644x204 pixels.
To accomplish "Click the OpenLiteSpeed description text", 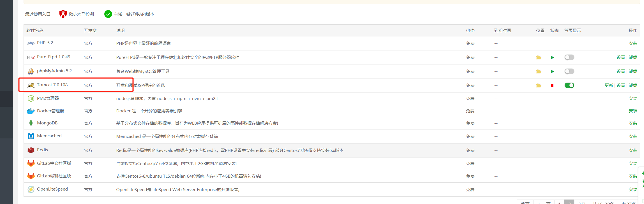I will [x=179, y=189].
